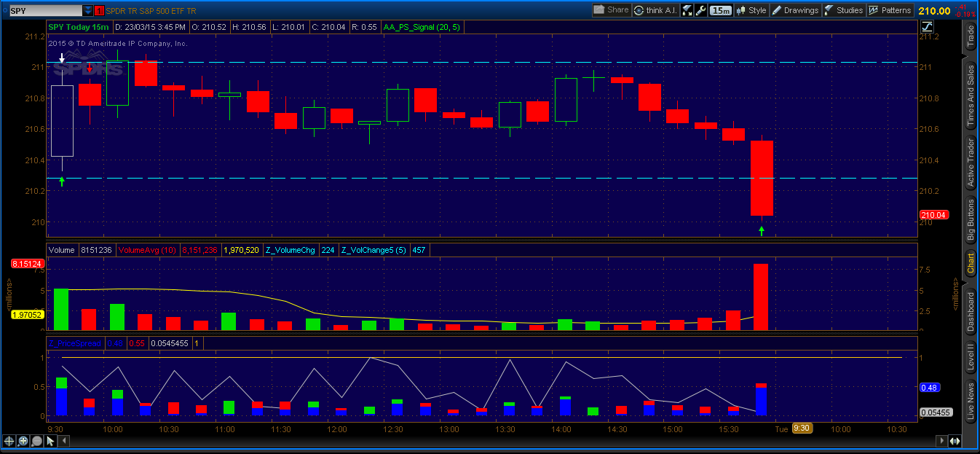Change the 15m timeframe button
This screenshot has height=454, width=980.
tap(721, 10)
